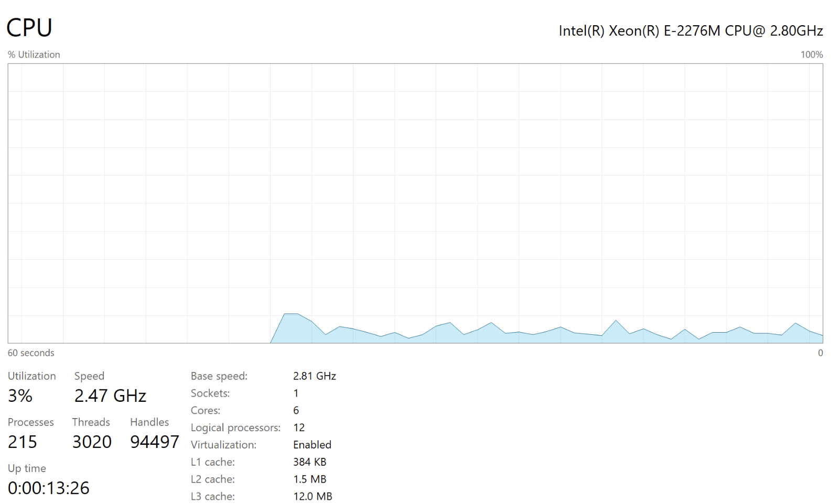The image size is (839, 504).
Task: Click the Virtualization: label
Action: point(223,445)
